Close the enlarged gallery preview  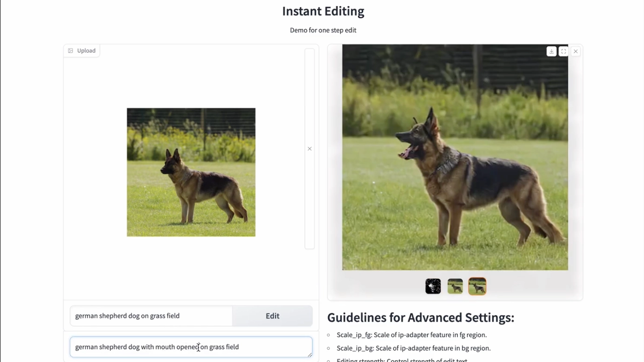(576, 51)
